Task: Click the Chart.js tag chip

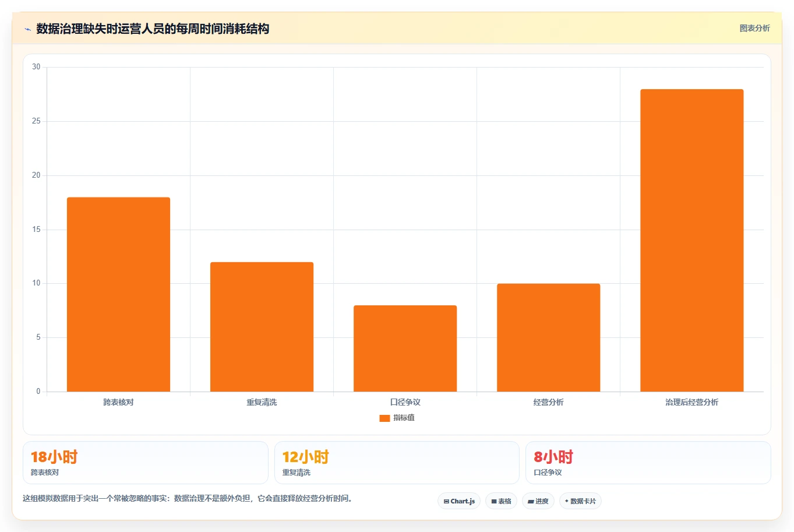Action: pos(458,501)
